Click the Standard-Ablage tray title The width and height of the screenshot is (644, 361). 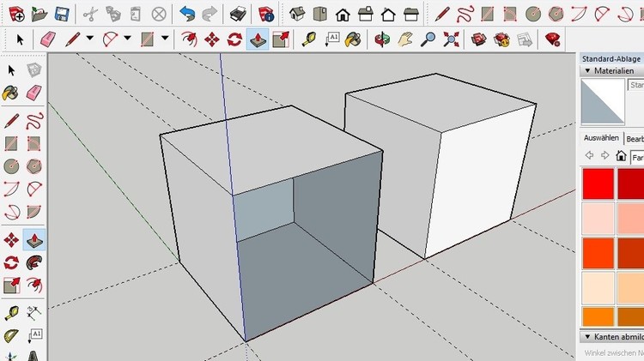point(611,58)
